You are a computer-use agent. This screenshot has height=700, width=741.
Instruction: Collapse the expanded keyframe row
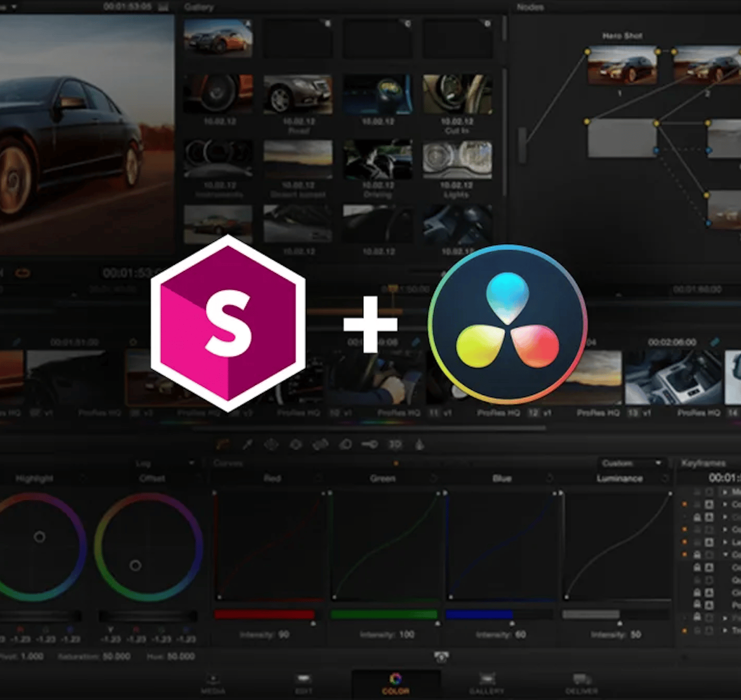click(x=725, y=555)
